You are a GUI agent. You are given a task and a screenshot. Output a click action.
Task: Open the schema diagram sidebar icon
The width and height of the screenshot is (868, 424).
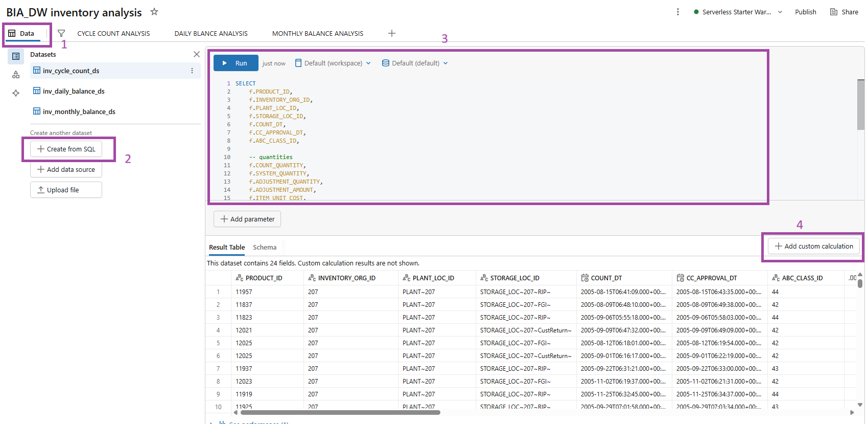[x=16, y=75]
